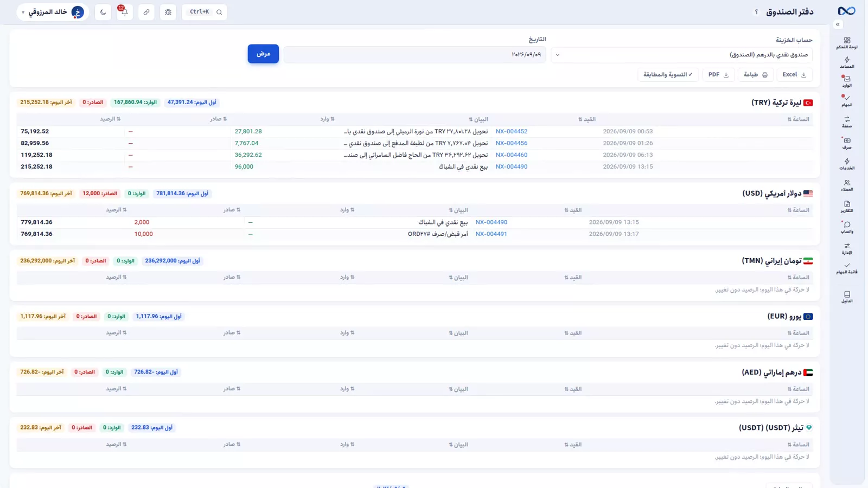Open the التقارير reports sidebar icon

[x=847, y=207]
